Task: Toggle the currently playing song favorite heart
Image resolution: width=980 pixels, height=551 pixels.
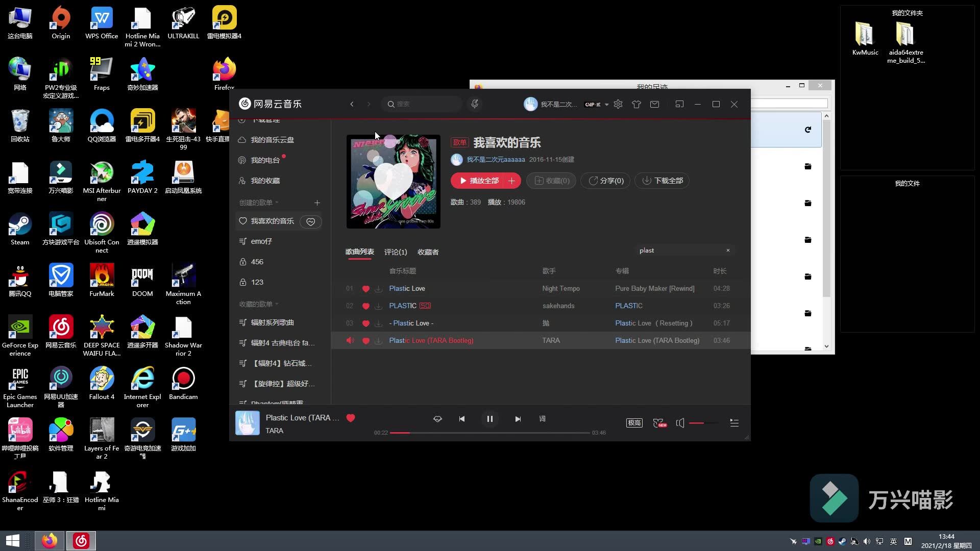Action: 351,418
